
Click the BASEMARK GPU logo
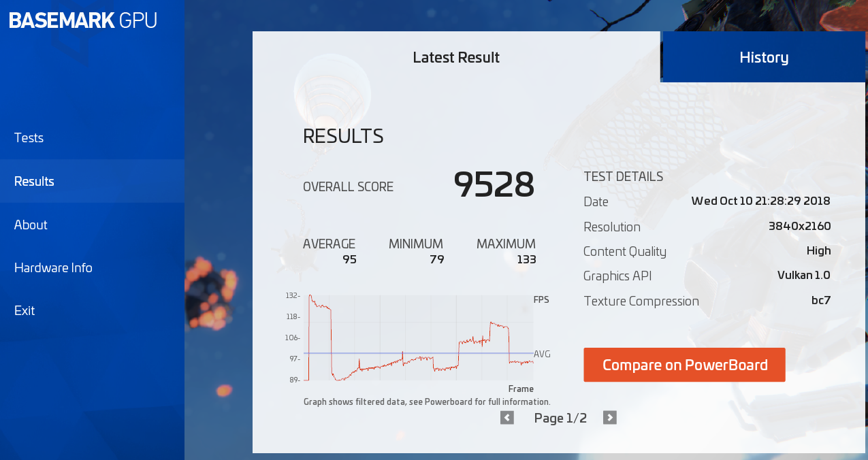[83, 20]
